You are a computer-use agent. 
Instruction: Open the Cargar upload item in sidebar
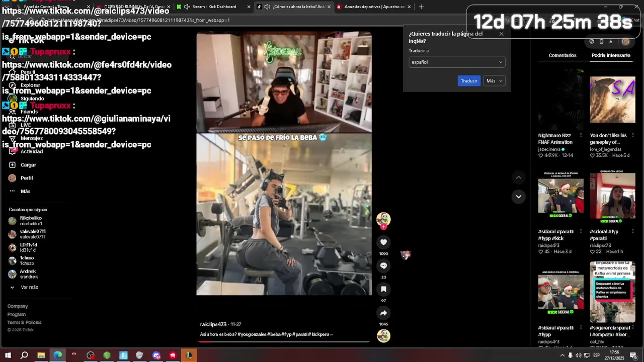pyautogui.click(x=22, y=165)
